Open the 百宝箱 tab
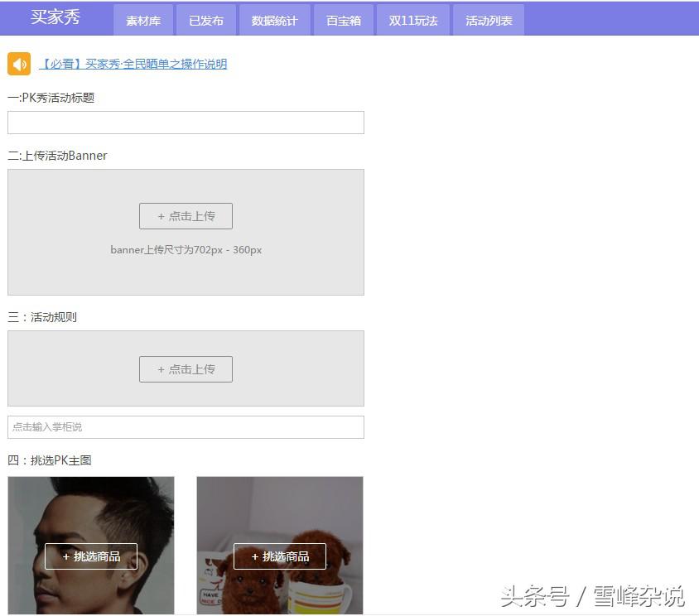Image resolution: width=699 pixels, height=616 pixels. click(x=344, y=21)
